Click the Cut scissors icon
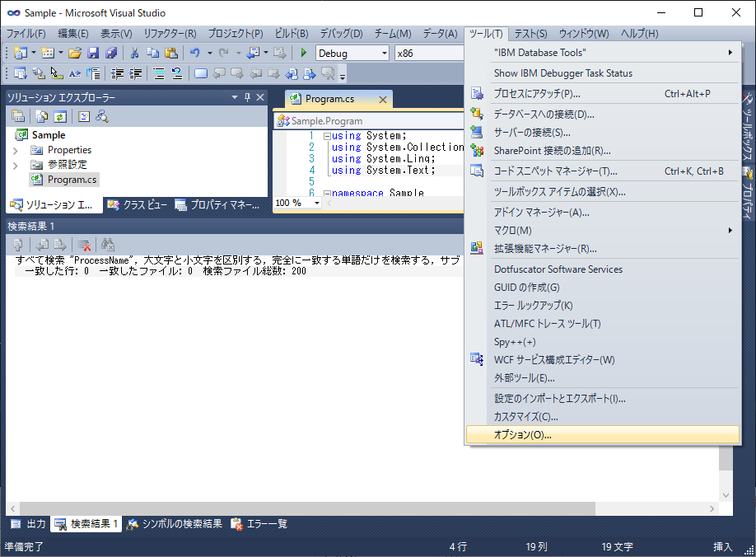 click(134, 53)
